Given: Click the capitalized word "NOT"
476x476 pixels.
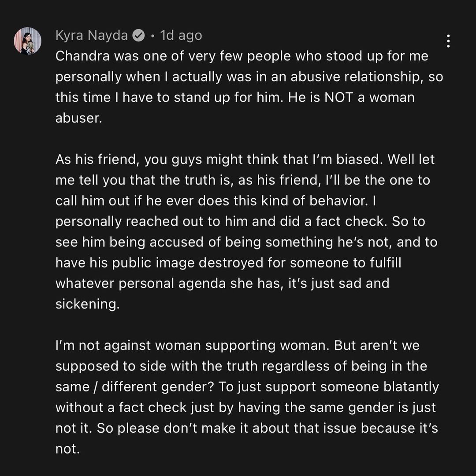Looking at the screenshot, I should point(338,97).
